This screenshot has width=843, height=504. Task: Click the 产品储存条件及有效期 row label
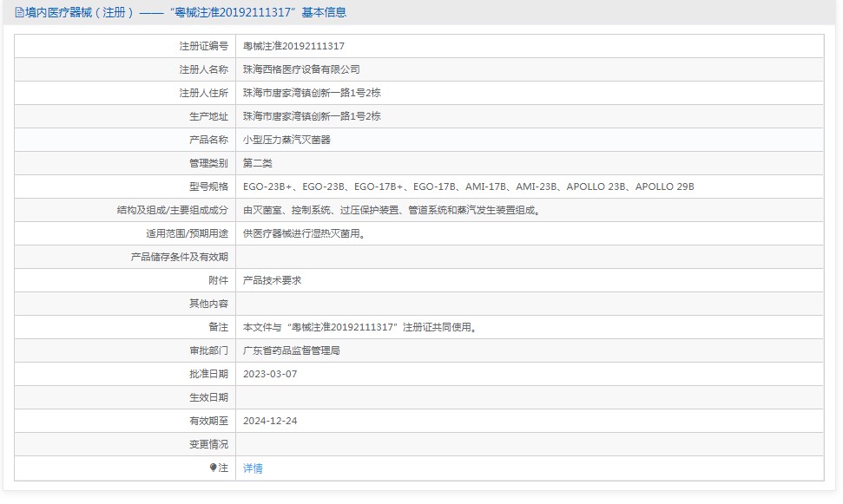180,257
